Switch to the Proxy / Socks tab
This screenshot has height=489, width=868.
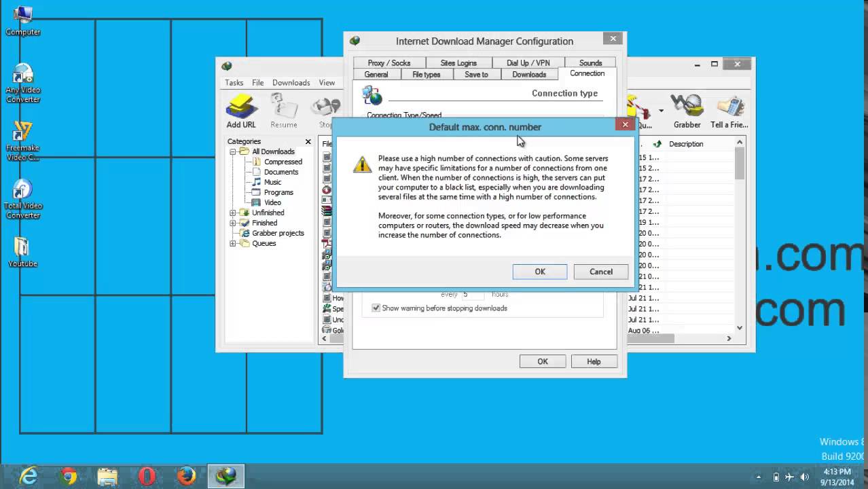click(389, 62)
